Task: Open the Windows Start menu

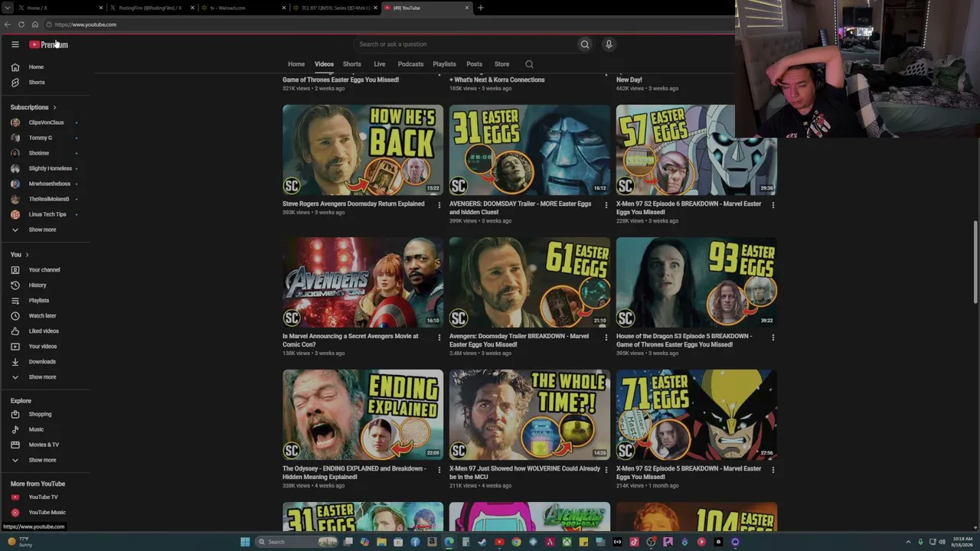Action: pyautogui.click(x=245, y=542)
